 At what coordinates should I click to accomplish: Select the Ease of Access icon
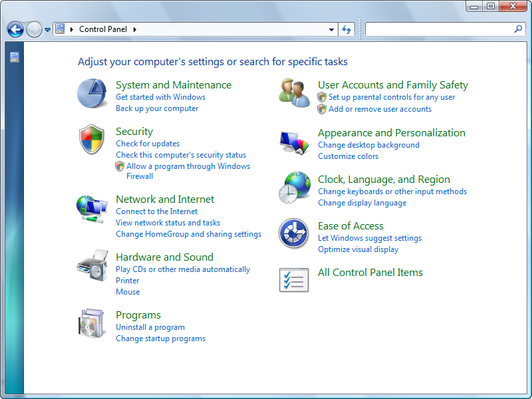tap(293, 233)
